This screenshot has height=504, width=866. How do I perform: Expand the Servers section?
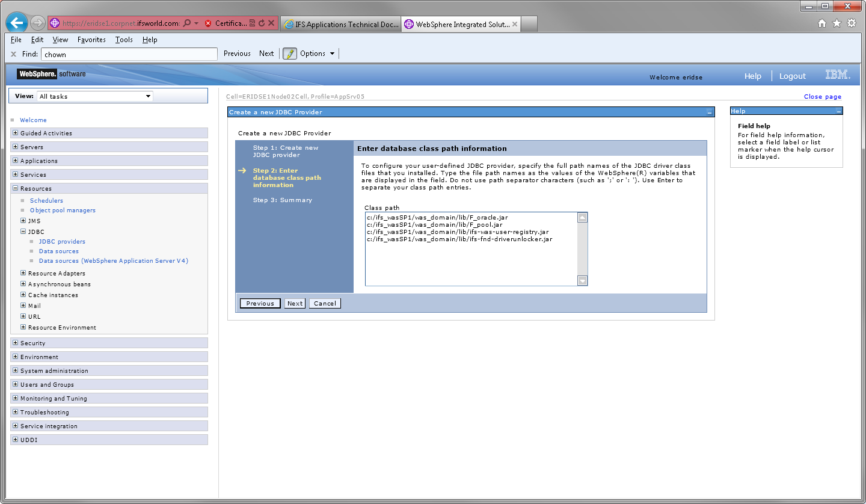(x=15, y=147)
